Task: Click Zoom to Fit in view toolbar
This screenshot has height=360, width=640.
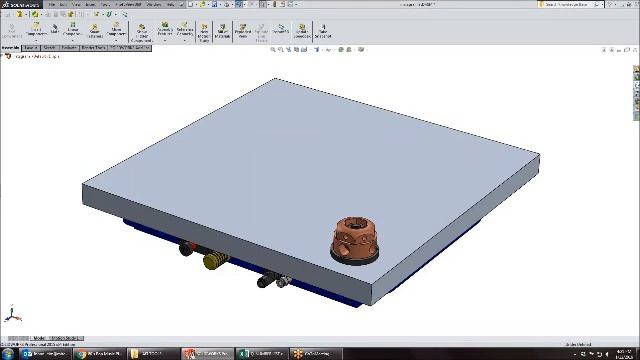Action: pyautogui.click(x=273, y=50)
